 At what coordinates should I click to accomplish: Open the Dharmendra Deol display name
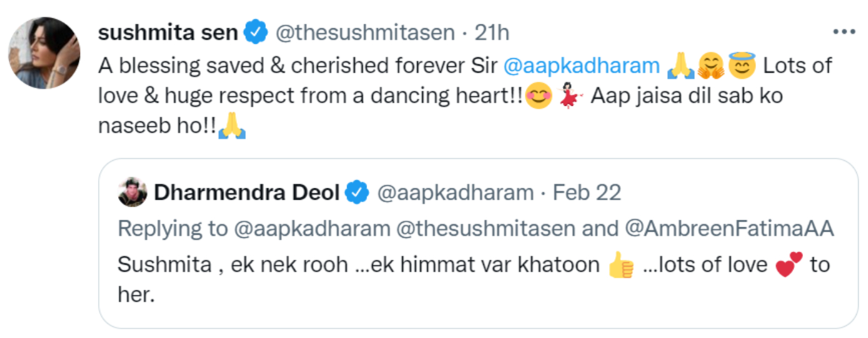[x=246, y=193]
